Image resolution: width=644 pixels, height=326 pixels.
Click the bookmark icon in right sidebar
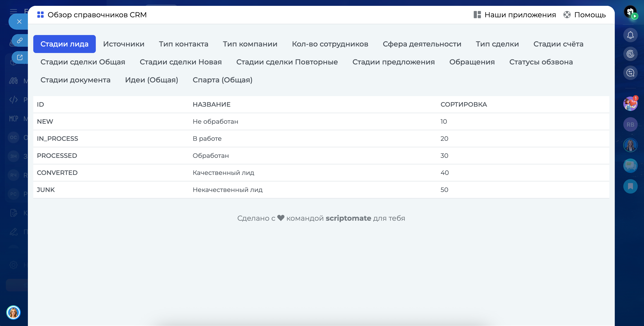click(630, 186)
